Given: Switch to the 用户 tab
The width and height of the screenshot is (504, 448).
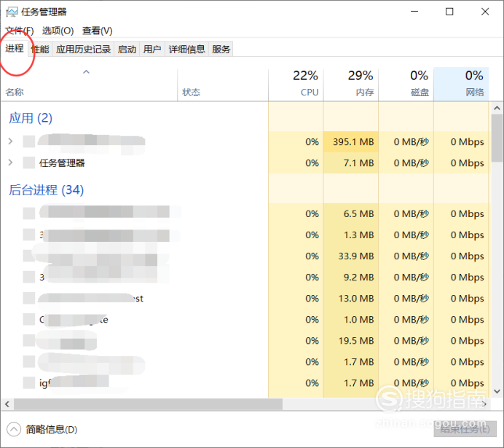Looking at the screenshot, I should tap(152, 50).
